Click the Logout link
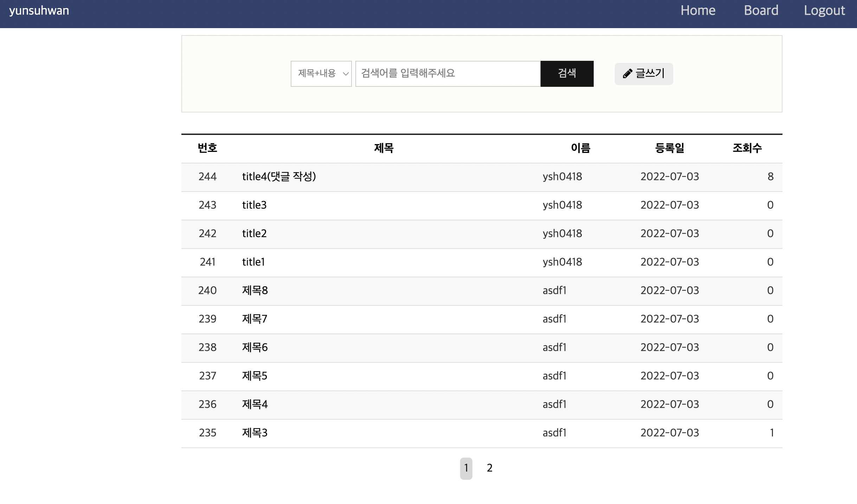857x504 pixels. coord(824,10)
